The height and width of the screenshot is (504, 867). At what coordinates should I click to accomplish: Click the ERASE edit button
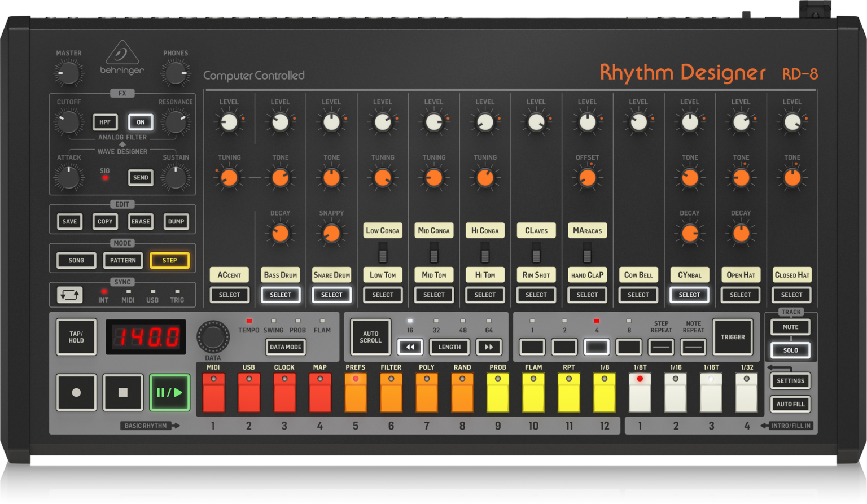(141, 222)
